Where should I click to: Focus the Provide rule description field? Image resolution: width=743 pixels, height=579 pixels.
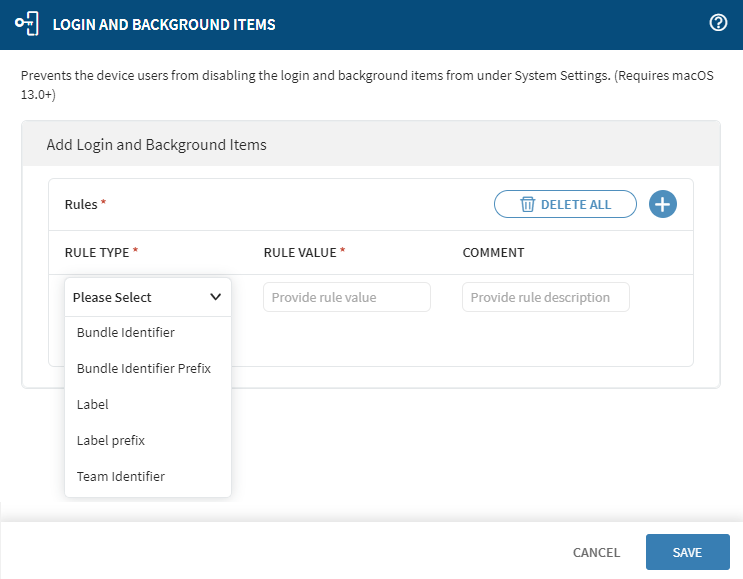click(546, 297)
